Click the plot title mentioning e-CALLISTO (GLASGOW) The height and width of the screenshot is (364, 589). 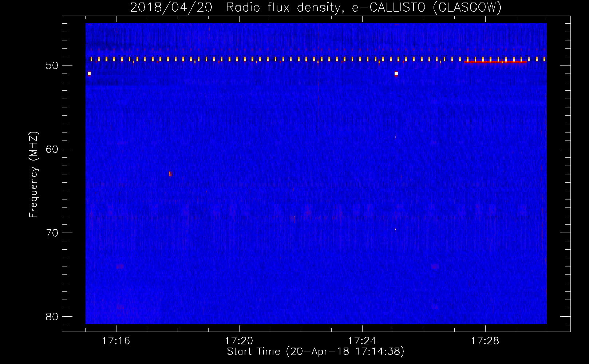(x=316, y=7)
